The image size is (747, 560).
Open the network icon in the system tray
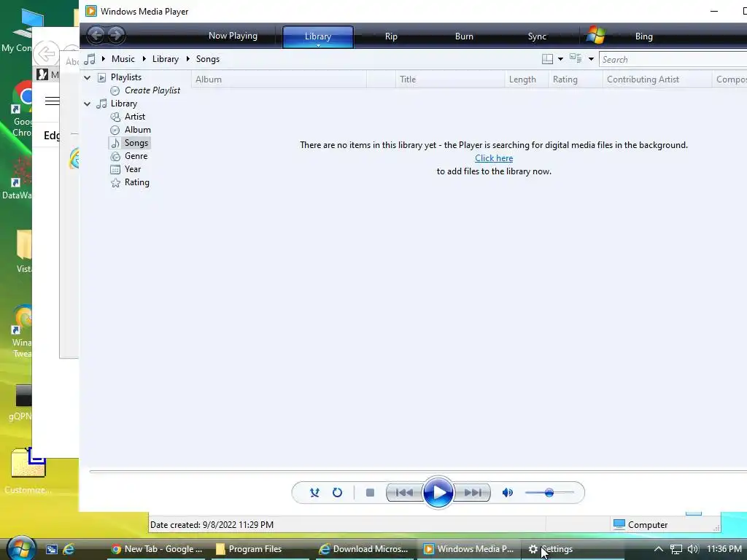(x=676, y=549)
